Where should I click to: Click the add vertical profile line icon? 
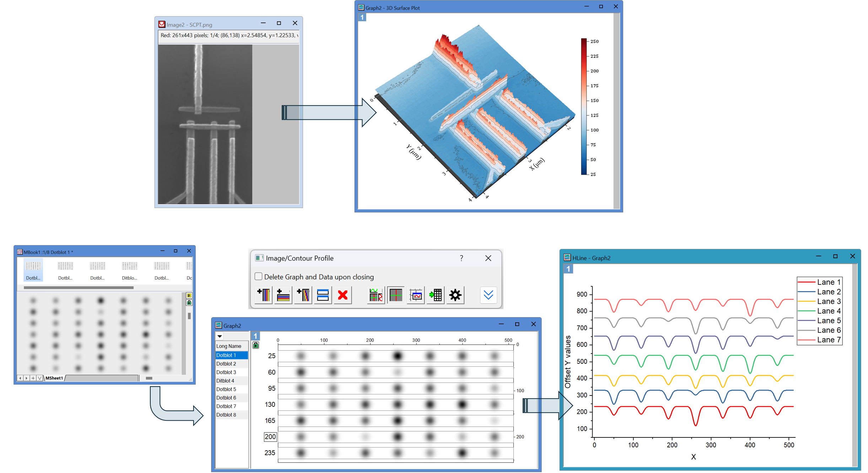264,295
